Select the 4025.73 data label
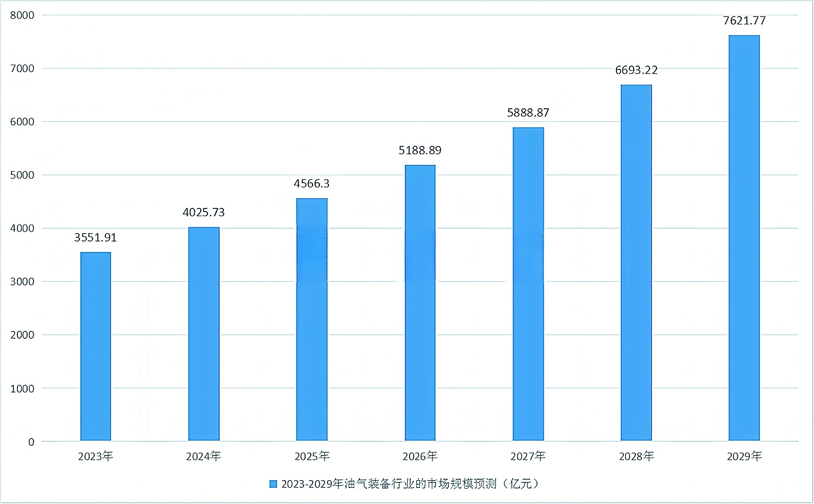814x504 pixels. click(203, 213)
